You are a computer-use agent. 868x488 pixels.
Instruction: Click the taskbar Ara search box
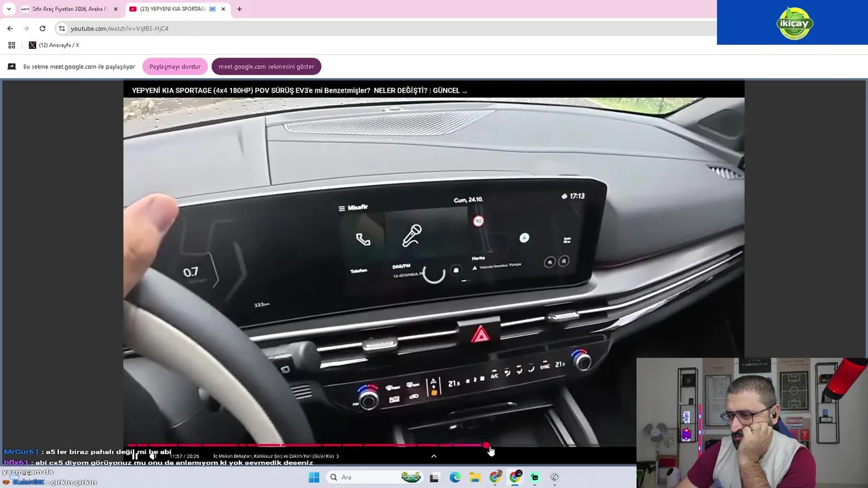tap(375, 477)
